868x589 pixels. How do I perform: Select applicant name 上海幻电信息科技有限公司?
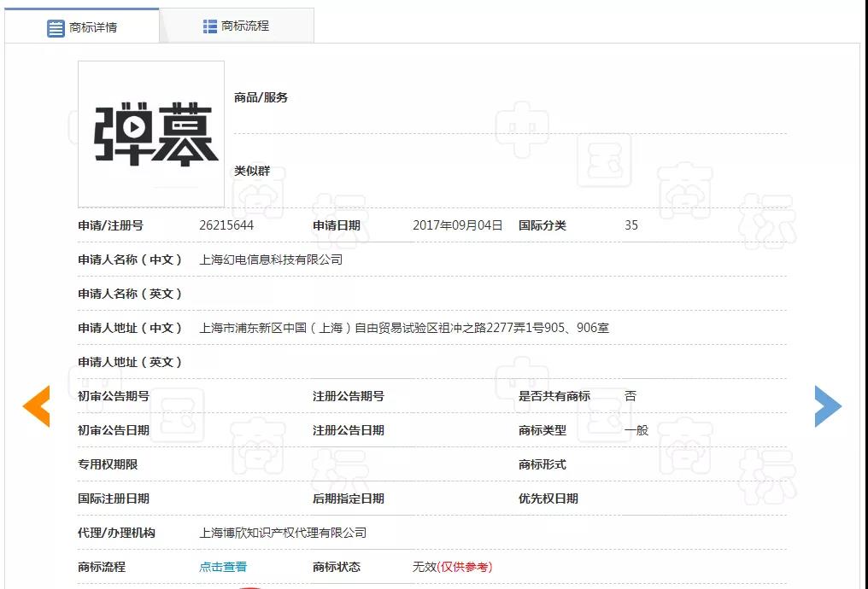(271, 260)
